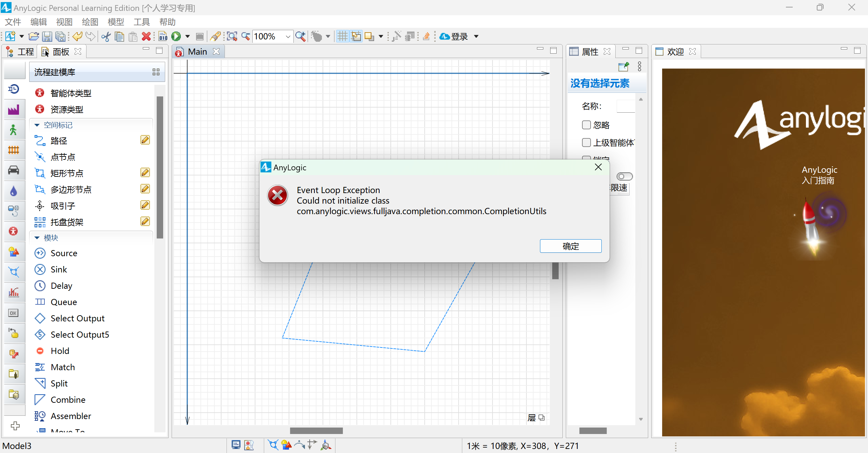Open the 文件 menu

click(13, 22)
